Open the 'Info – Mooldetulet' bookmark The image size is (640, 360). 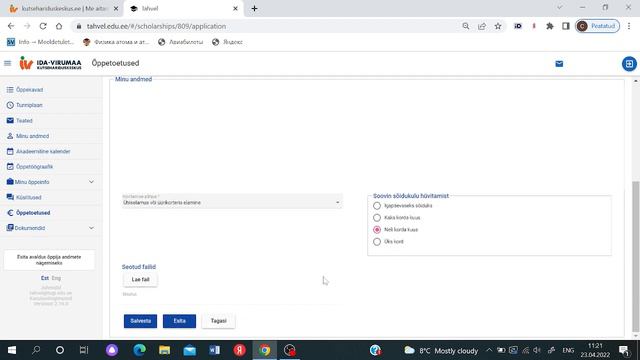coord(40,42)
